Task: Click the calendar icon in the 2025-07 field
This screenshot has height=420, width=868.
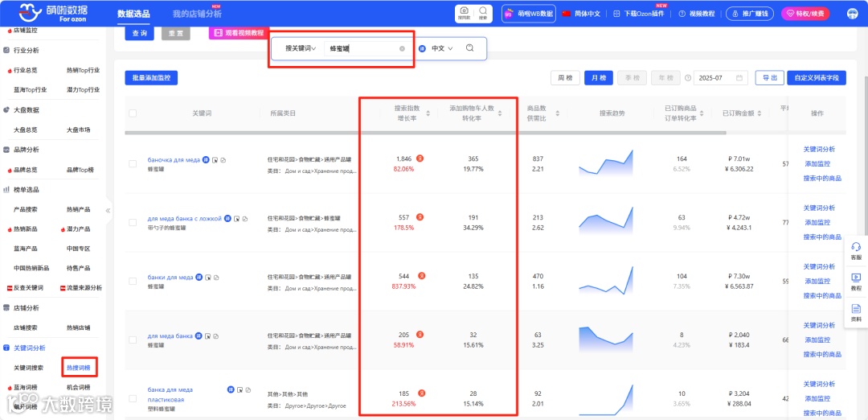Action: tap(739, 78)
